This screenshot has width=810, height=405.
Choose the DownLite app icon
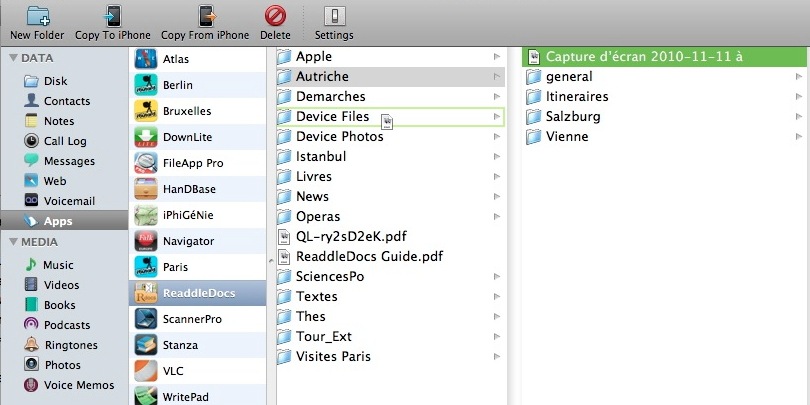coord(145,137)
